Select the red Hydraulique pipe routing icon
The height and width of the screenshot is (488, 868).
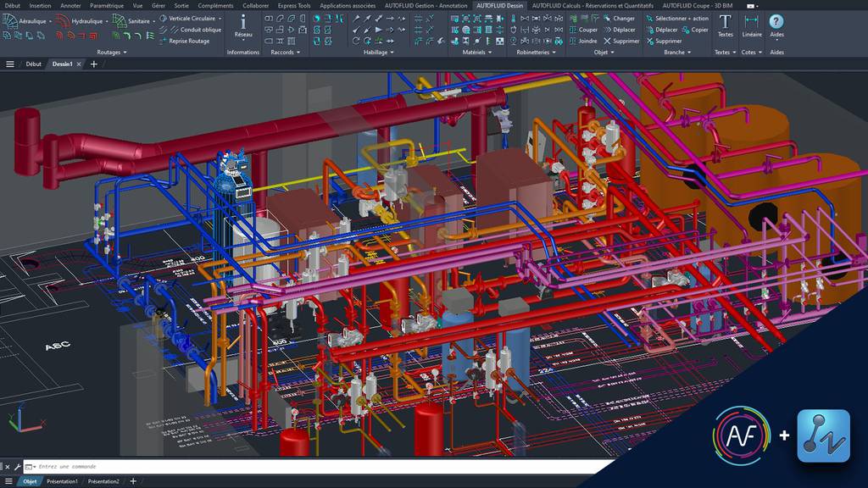[63, 21]
